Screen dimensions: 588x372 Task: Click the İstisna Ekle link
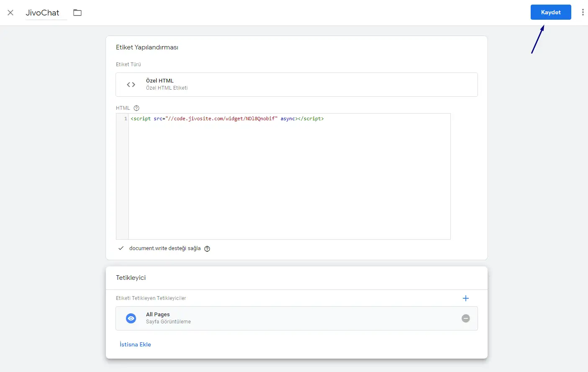pyautogui.click(x=135, y=344)
